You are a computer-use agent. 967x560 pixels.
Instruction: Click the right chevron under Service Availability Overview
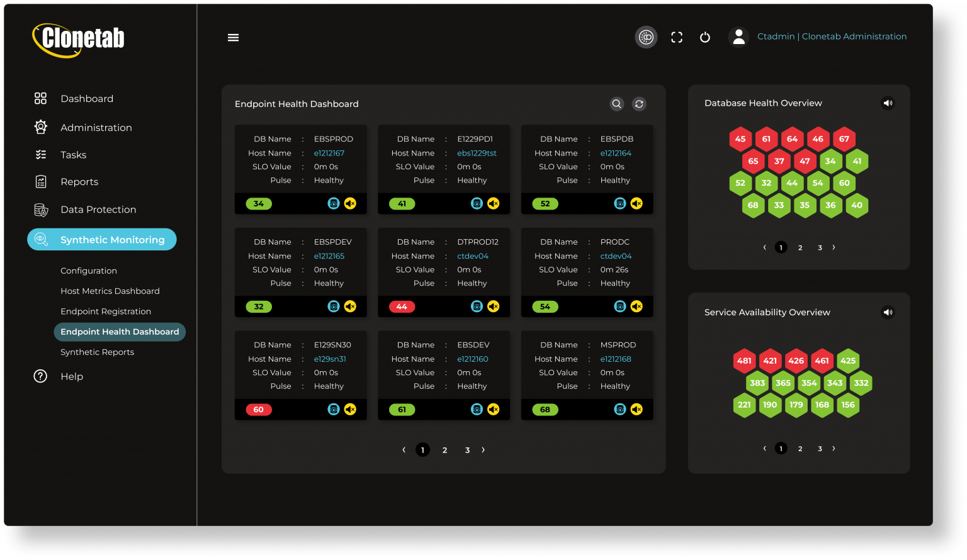tap(834, 448)
